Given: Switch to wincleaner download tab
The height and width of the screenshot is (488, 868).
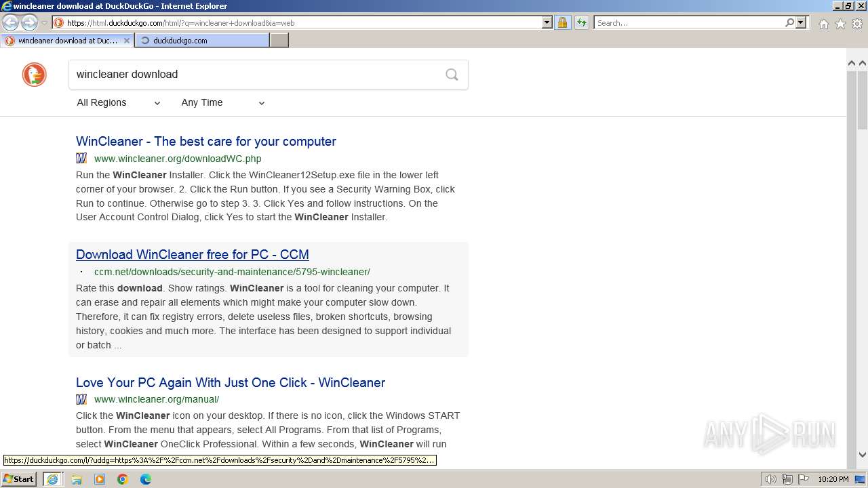Looking at the screenshot, I should coord(67,41).
